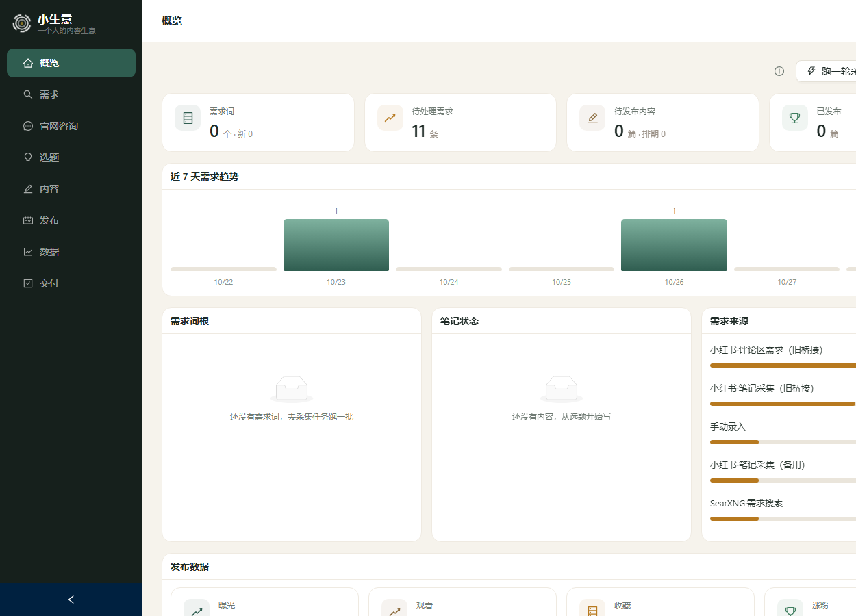Click the 待处理需求 trend icon
Viewport: 856px width, 616px height.
click(390, 118)
